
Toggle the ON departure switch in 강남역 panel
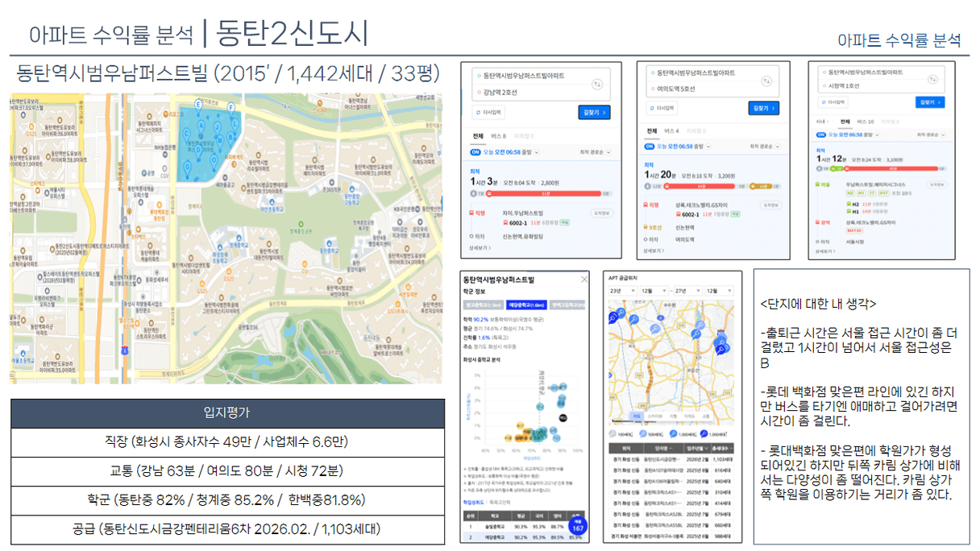pos(475,152)
